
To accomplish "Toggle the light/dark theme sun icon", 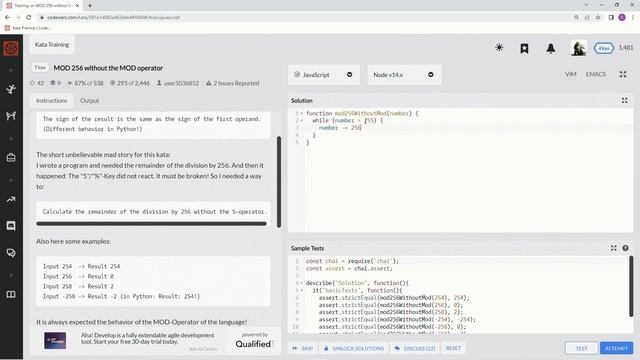I will pos(499,48).
